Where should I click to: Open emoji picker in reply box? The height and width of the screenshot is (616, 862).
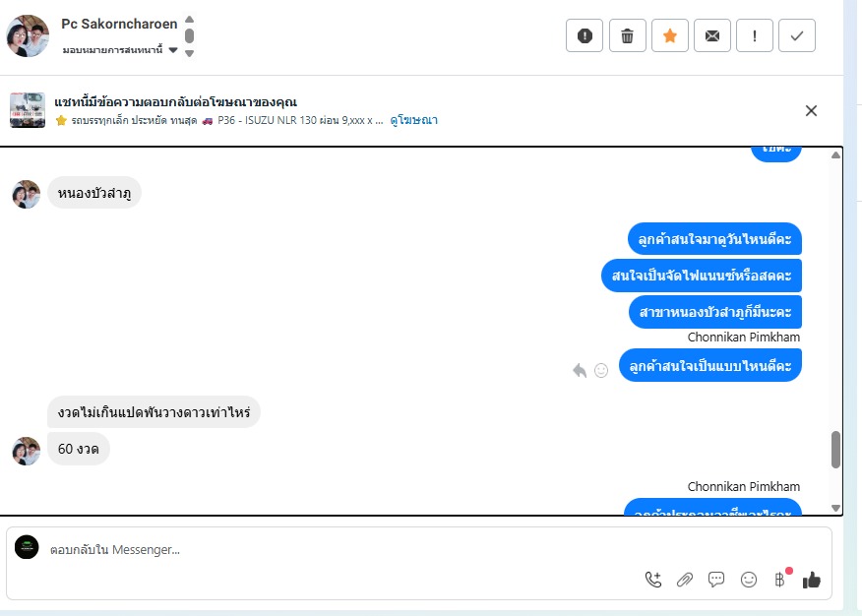[748, 580]
